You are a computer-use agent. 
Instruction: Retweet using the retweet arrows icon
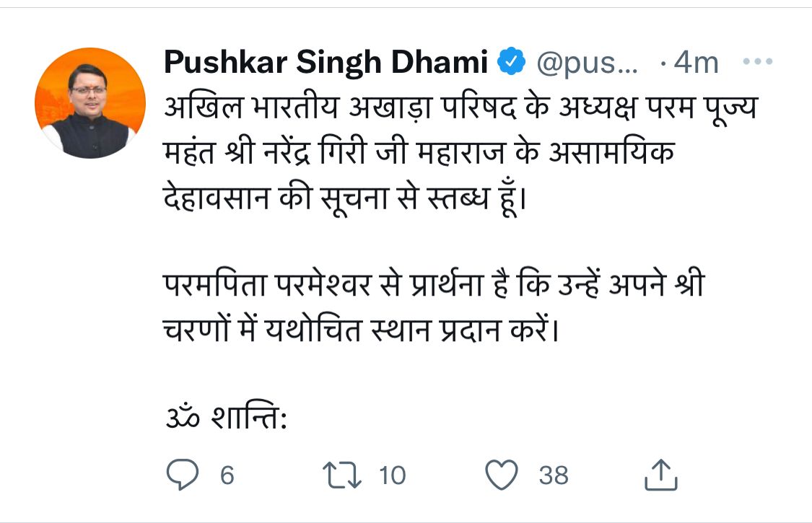pyautogui.click(x=342, y=475)
